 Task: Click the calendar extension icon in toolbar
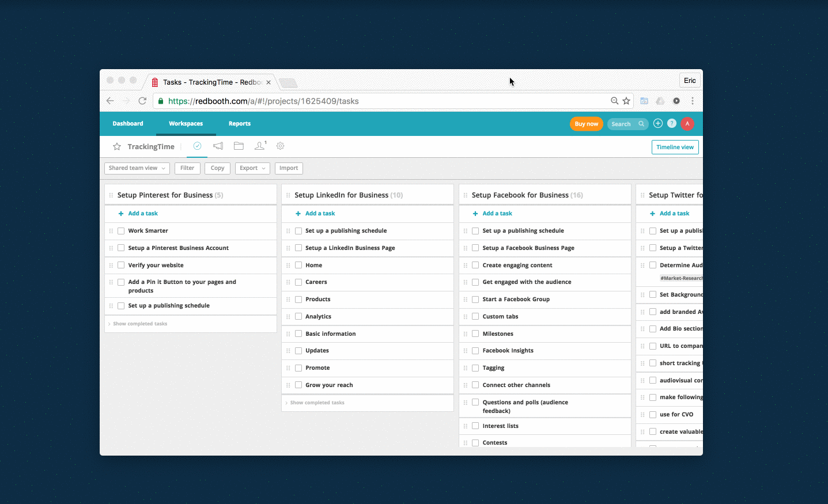pos(644,101)
